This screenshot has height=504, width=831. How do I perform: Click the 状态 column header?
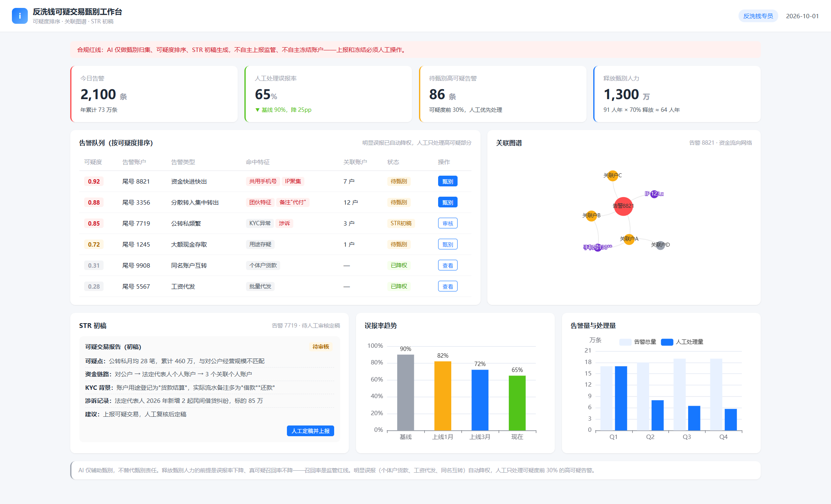click(x=393, y=162)
